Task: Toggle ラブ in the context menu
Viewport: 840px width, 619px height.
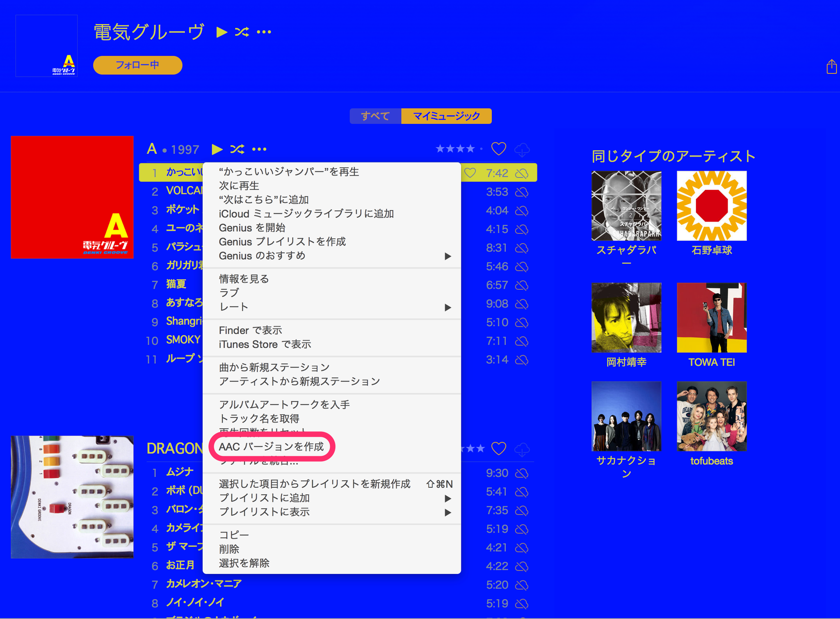Action: pos(332,293)
